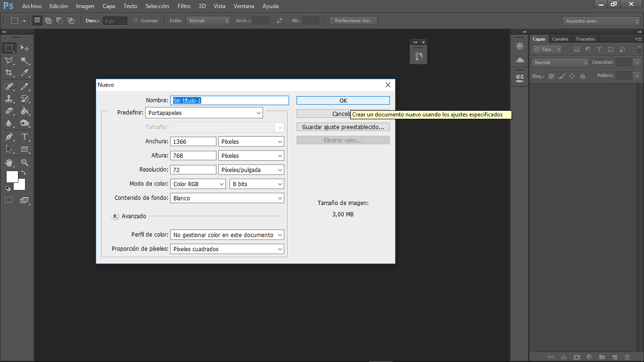The width and height of the screenshot is (644, 362).
Task: Select the Eraser tool
Action: coord(9,111)
